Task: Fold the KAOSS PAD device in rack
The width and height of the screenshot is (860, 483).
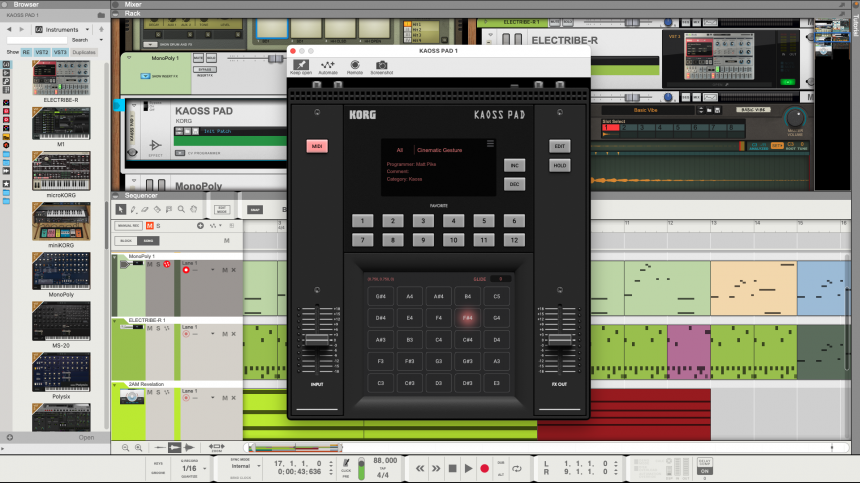Action: tap(134, 104)
